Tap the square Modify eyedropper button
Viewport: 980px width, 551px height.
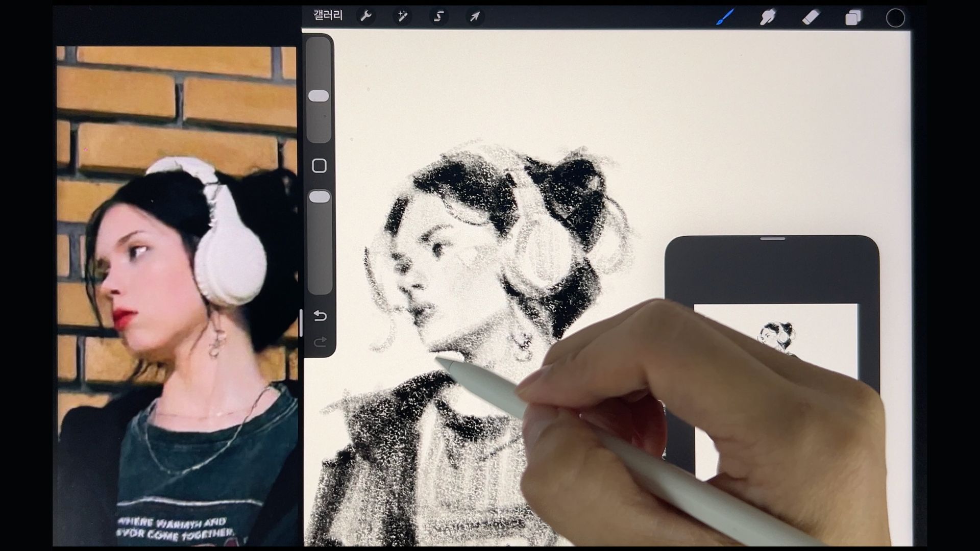pyautogui.click(x=319, y=166)
